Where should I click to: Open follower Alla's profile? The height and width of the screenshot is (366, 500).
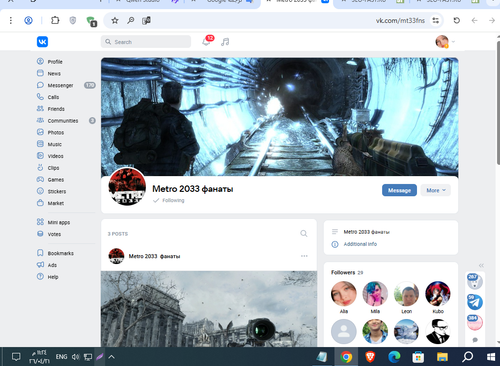pos(344,294)
